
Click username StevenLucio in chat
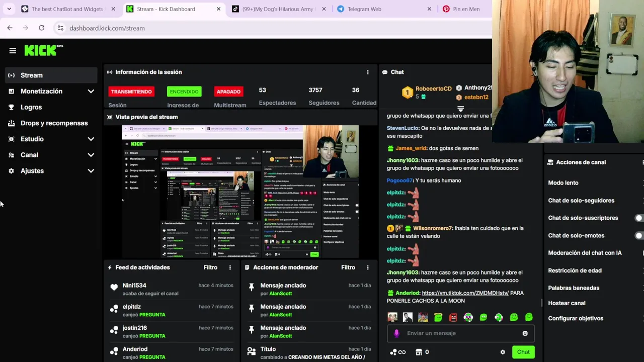tap(403, 128)
